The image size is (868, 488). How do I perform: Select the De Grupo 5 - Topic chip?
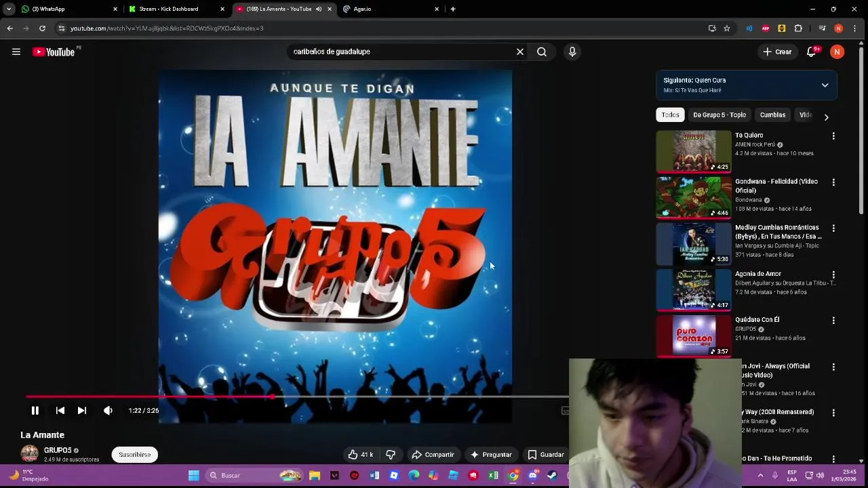[719, 115]
